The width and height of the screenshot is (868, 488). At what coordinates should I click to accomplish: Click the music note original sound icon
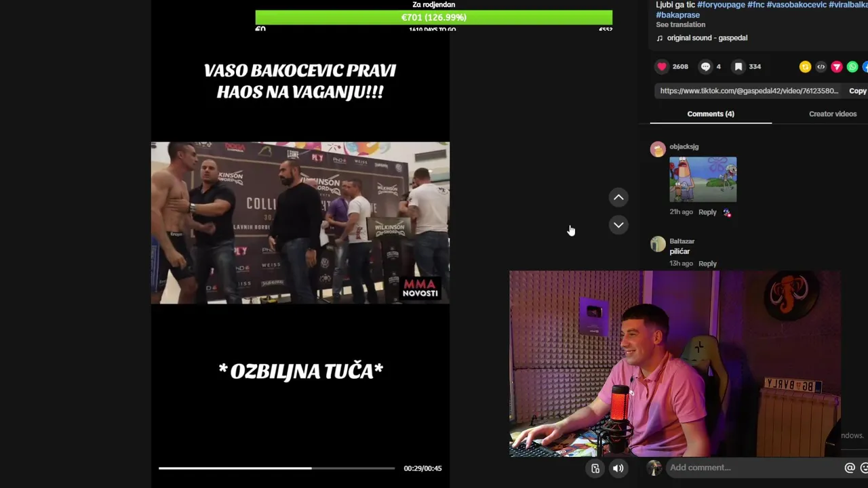(x=660, y=38)
